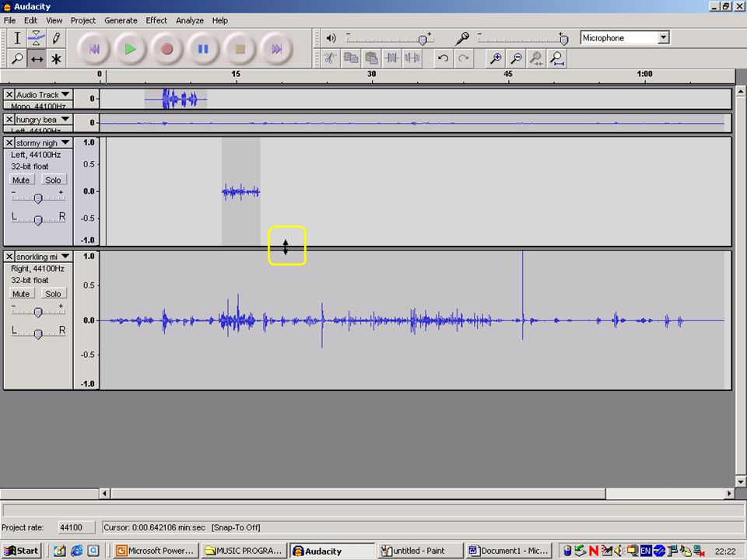Image resolution: width=747 pixels, height=560 pixels.
Task: Solo the stormy nigh track
Action: (x=53, y=180)
